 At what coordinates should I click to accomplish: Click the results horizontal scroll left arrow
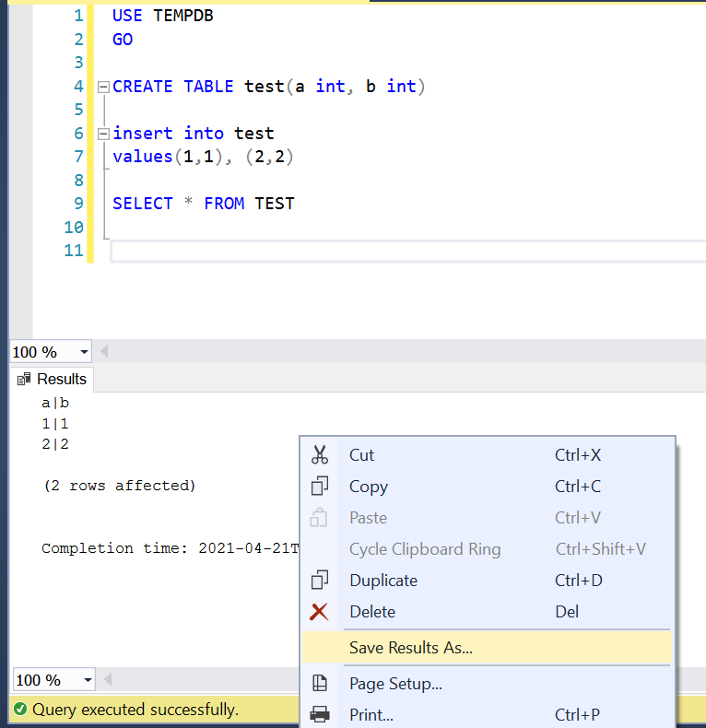tap(108, 680)
